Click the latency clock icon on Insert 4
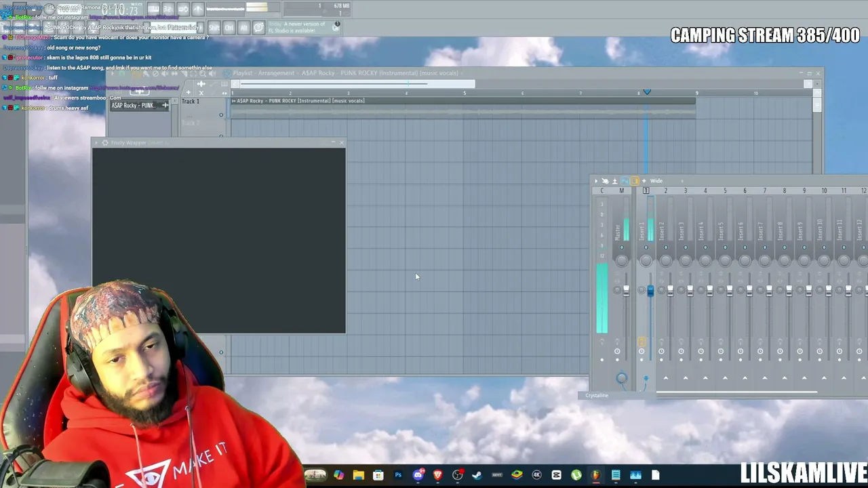This screenshot has height=488, width=868. (701, 351)
